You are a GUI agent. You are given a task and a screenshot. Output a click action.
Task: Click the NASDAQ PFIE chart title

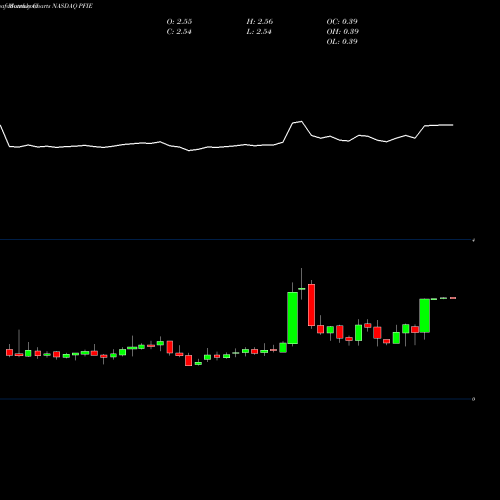coord(72,6)
